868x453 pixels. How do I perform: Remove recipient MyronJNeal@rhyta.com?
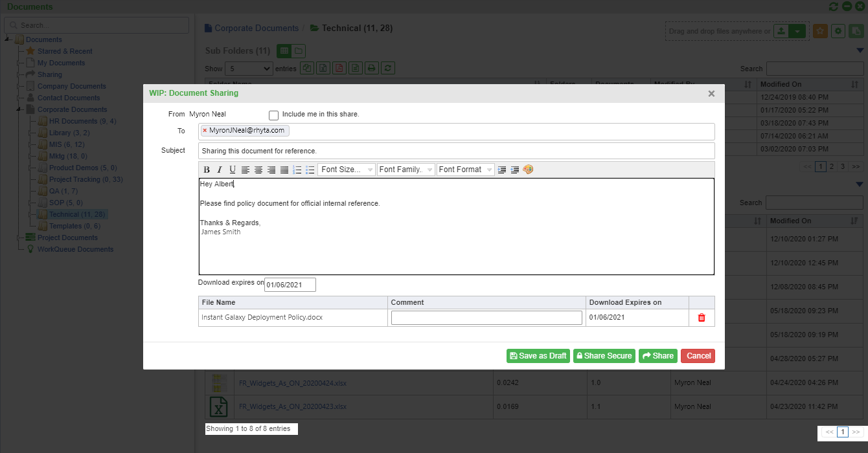pyautogui.click(x=205, y=131)
